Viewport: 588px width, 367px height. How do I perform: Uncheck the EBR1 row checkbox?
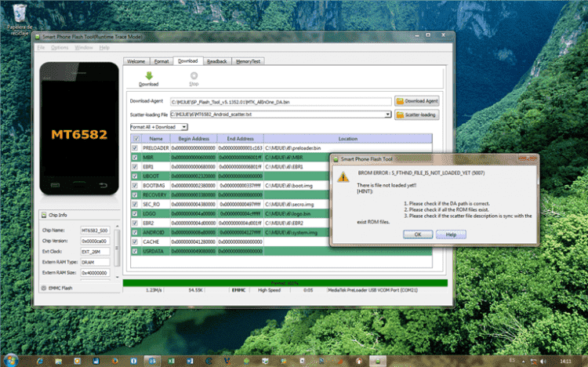[x=135, y=166]
